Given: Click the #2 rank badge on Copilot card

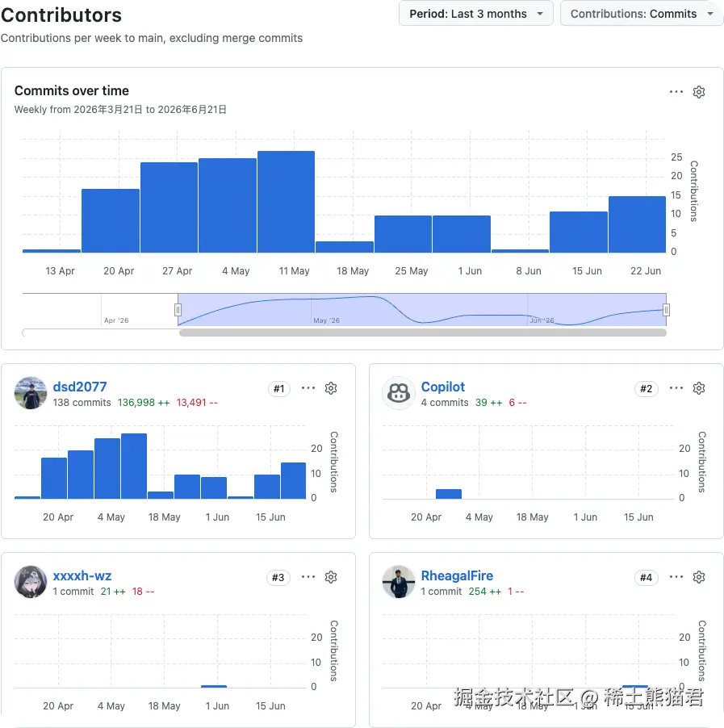Looking at the screenshot, I should [647, 388].
